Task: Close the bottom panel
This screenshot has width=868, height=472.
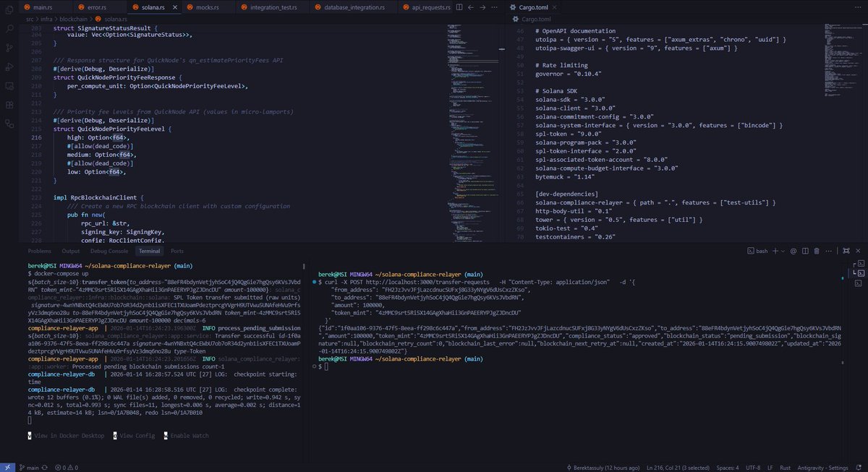Action: pyautogui.click(x=858, y=251)
